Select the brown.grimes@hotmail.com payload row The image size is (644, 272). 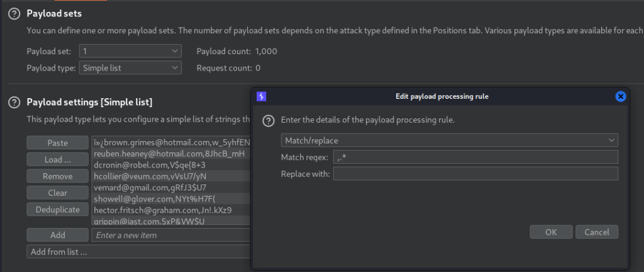[x=171, y=142]
